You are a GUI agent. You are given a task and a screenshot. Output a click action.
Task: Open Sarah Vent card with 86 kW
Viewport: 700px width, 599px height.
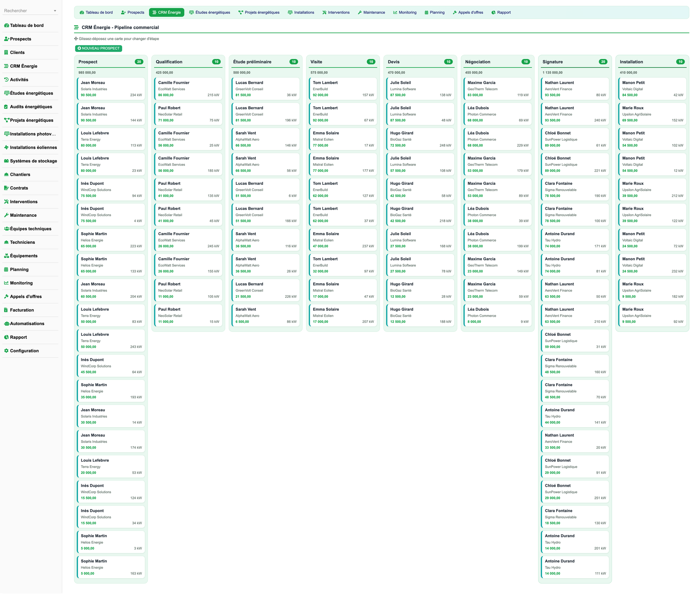(x=266, y=315)
